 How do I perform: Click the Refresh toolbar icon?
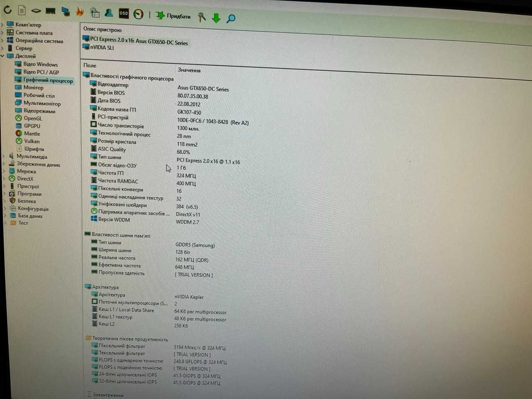click(7, 10)
